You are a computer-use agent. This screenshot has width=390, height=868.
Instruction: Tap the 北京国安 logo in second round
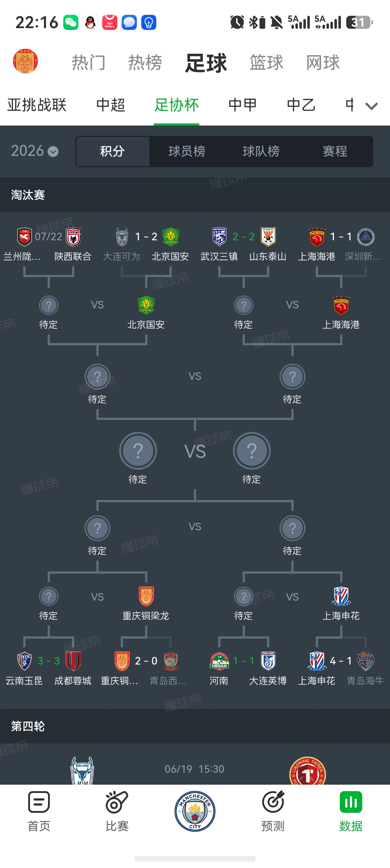coord(146,305)
